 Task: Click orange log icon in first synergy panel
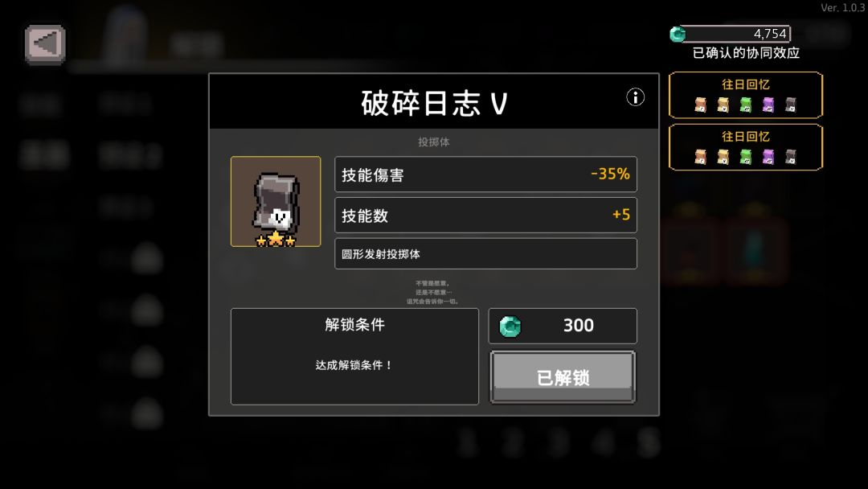(700, 105)
